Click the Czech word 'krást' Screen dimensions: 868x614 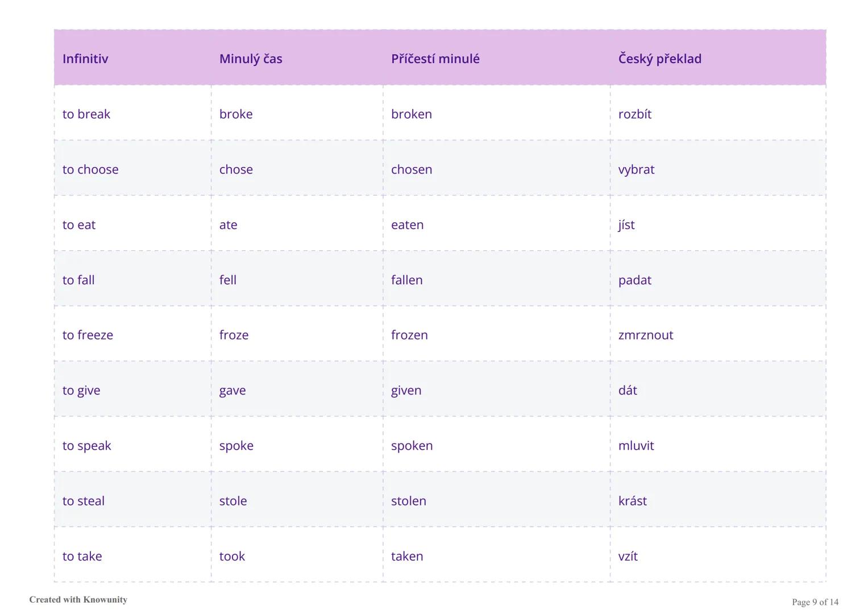pos(632,501)
